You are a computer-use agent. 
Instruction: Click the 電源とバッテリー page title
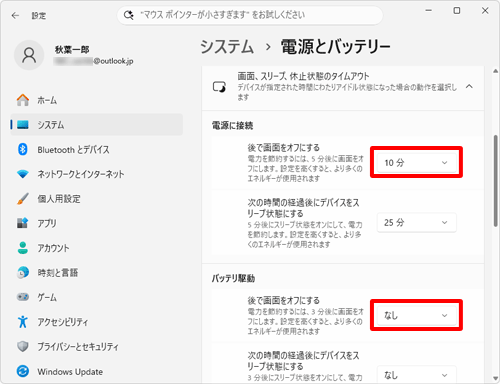point(335,46)
